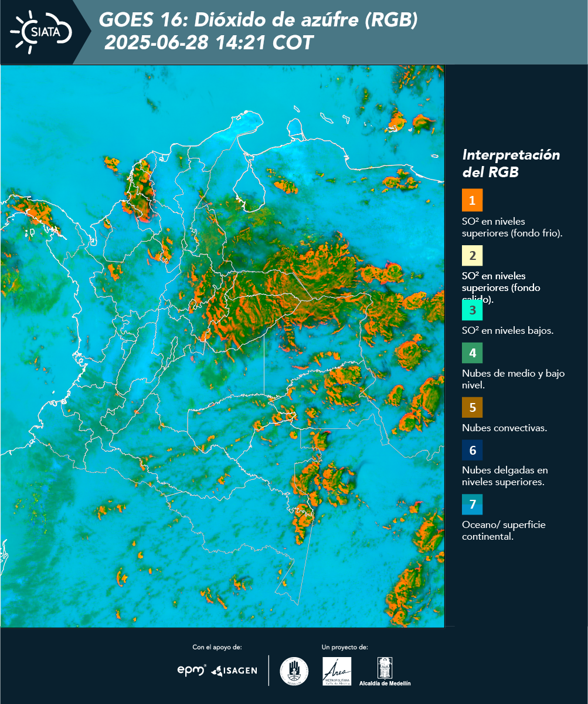
Task: Click the 'Oceano/ superficie continental.' label
Action: pyautogui.click(x=504, y=530)
